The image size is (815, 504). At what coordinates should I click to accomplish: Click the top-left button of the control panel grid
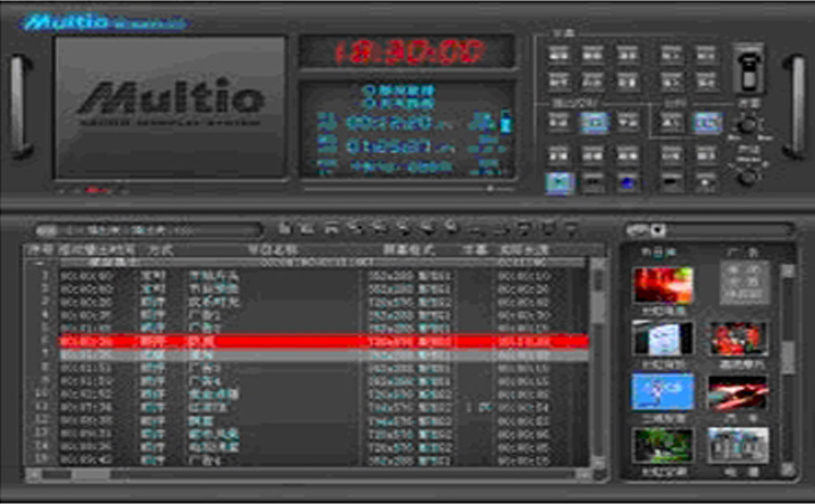(x=559, y=54)
